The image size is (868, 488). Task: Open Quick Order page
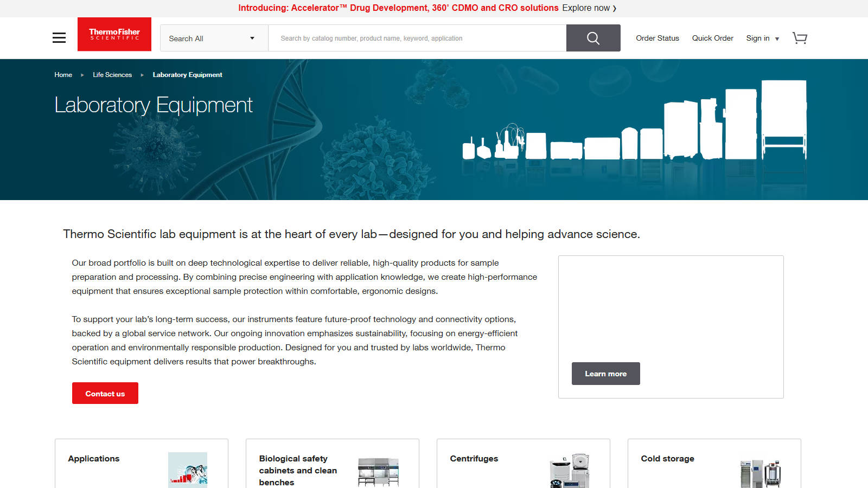(x=712, y=38)
